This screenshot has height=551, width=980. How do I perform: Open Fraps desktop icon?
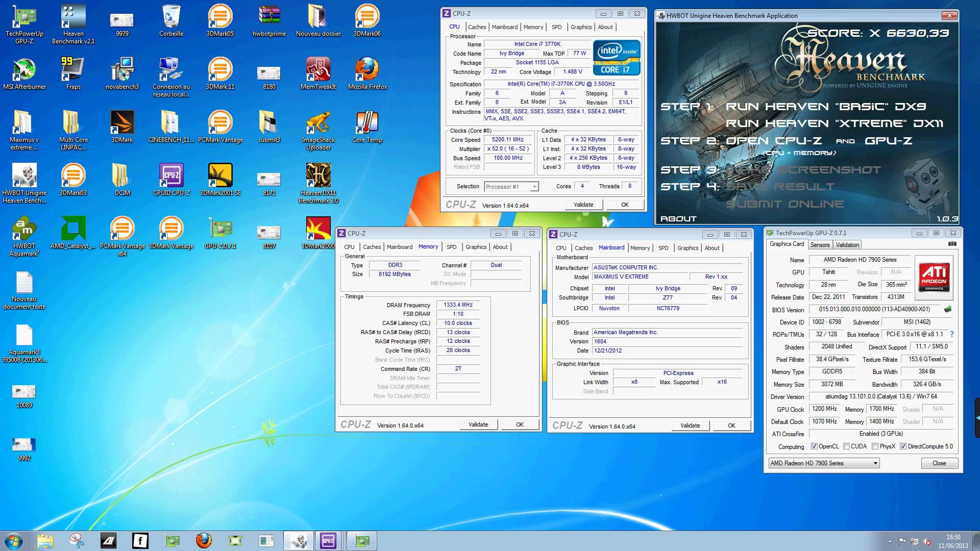[73, 74]
